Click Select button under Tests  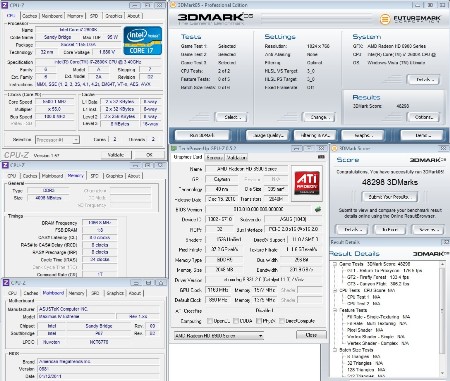pos(232,117)
